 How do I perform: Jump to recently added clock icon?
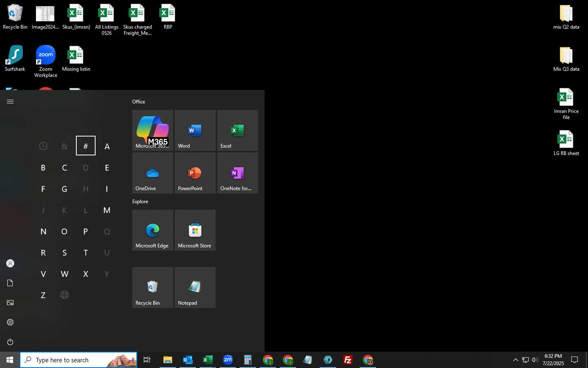coord(43,146)
